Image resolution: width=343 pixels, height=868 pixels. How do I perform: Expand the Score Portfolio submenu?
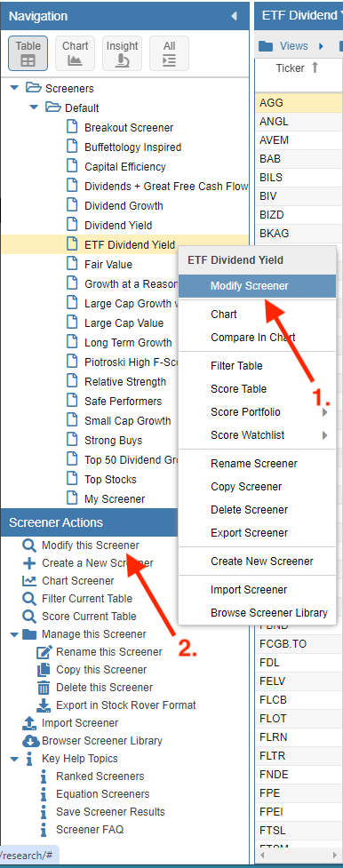pos(324,412)
